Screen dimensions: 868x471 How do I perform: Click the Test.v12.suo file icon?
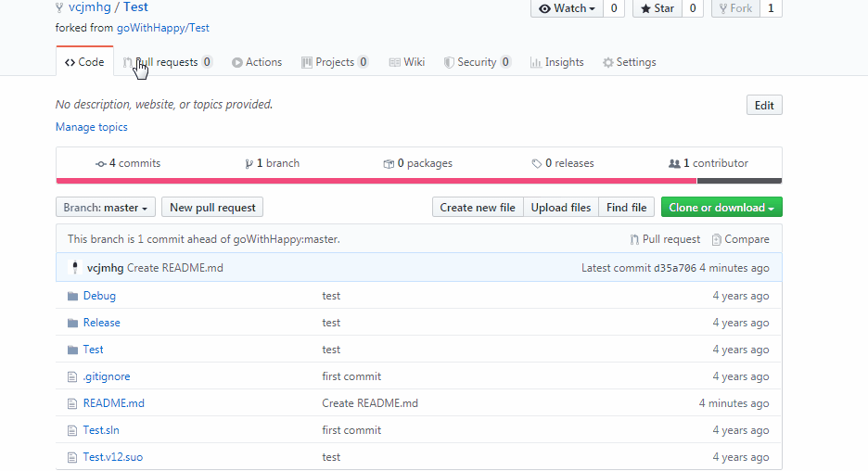tap(72, 458)
